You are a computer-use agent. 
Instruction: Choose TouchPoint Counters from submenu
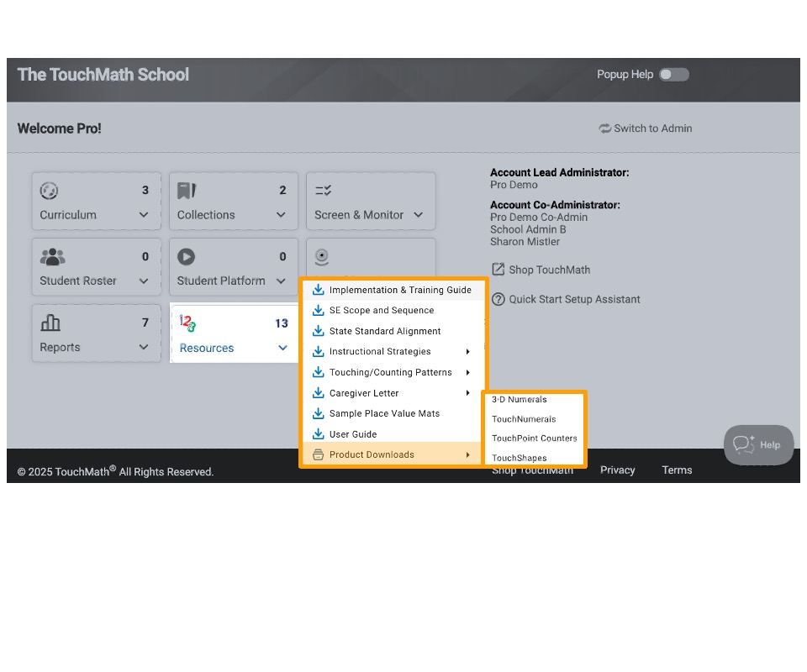535,438
